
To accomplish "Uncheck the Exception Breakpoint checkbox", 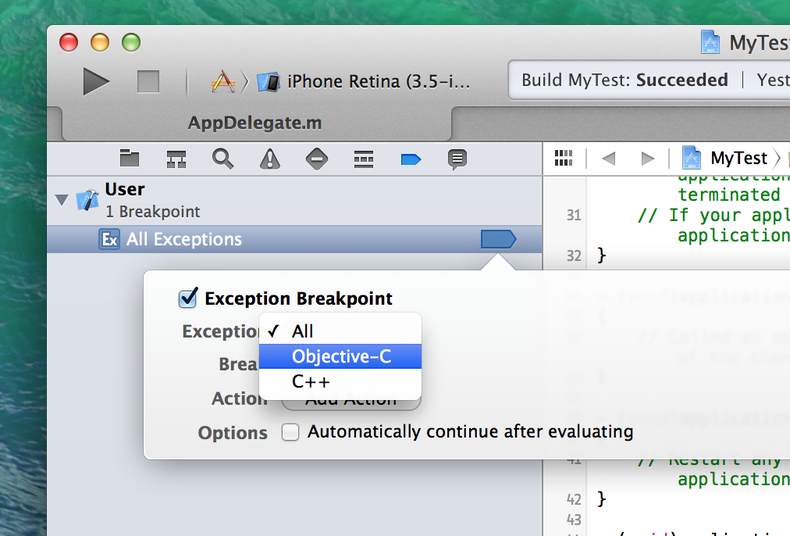I will pos(188,298).
